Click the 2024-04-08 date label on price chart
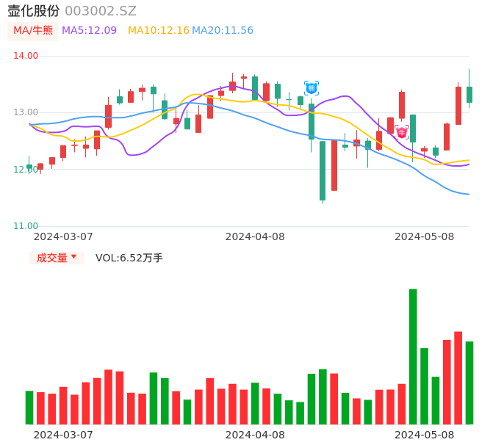 click(255, 236)
